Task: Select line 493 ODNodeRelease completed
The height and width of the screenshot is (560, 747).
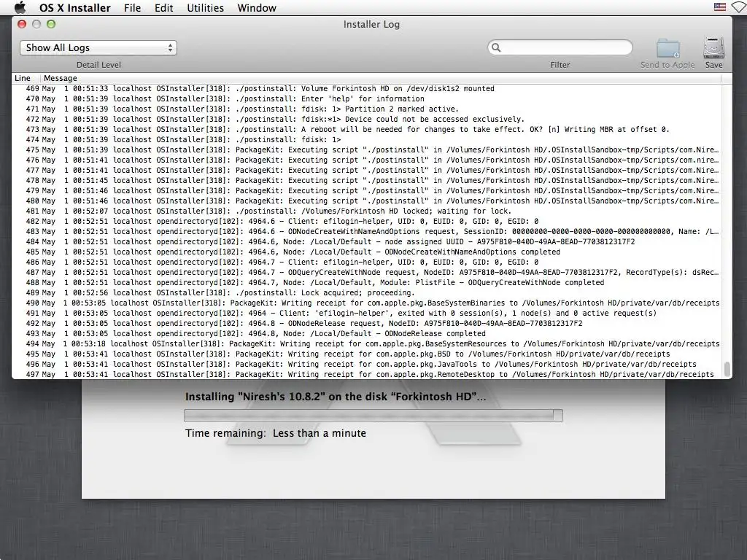Action: click(367, 334)
